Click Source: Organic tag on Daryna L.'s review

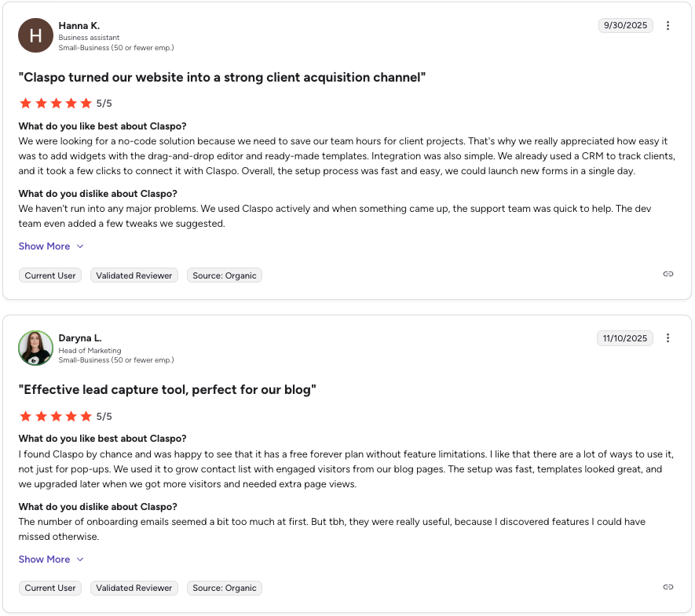[x=225, y=588]
